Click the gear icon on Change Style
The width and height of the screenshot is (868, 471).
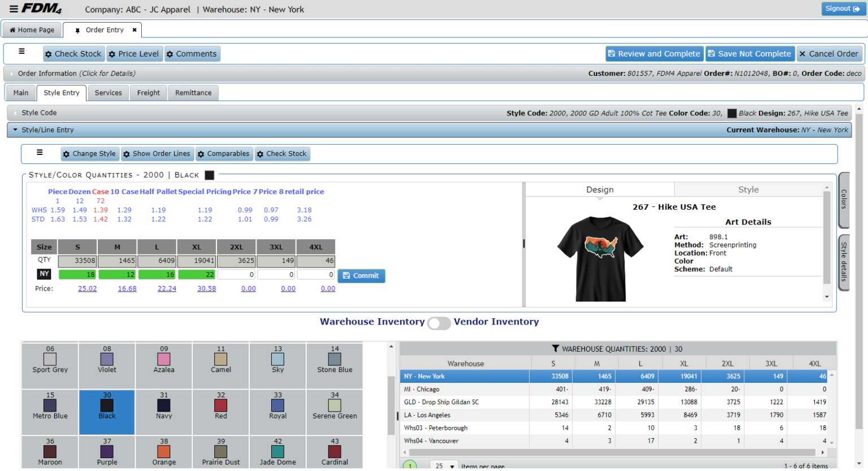pyautogui.click(x=68, y=154)
